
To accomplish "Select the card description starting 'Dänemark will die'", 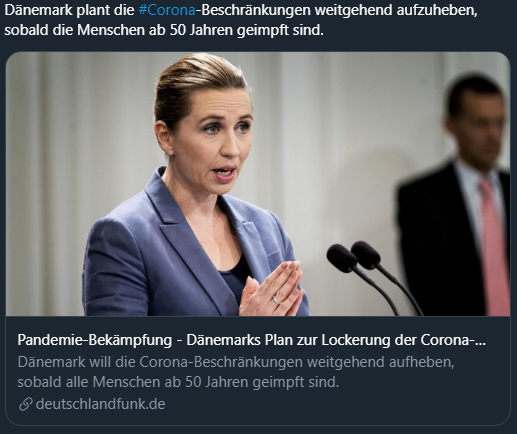I will pyautogui.click(x=236, y=372).
